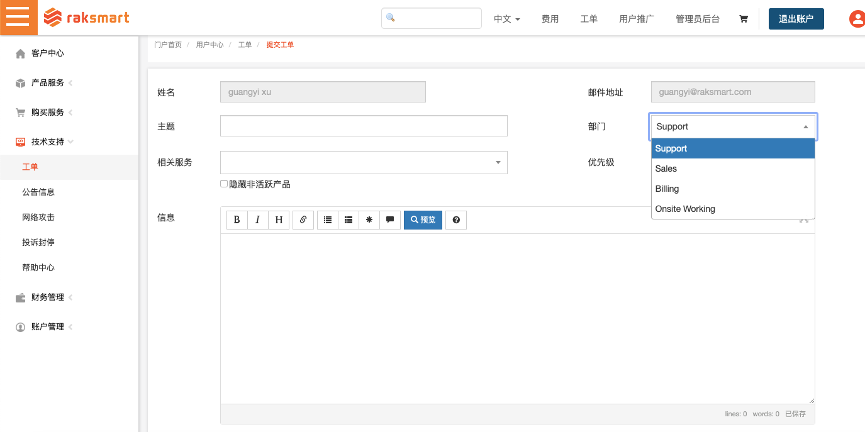The width and height of the screenshot is (866, 433).
Task: Click the search box in header
Action: point(431,18)
